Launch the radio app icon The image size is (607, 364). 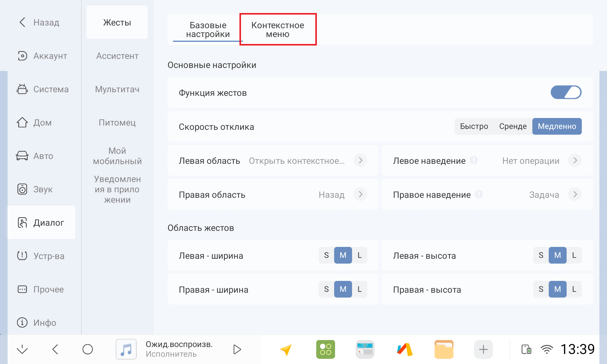click(x=365, y=349)
